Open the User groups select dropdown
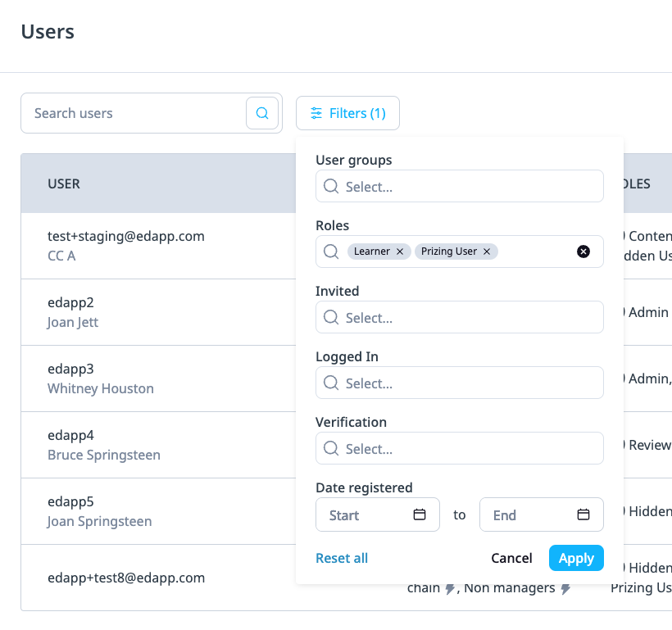672x630 pixels. pyautogui.click(x=459, y=186)
